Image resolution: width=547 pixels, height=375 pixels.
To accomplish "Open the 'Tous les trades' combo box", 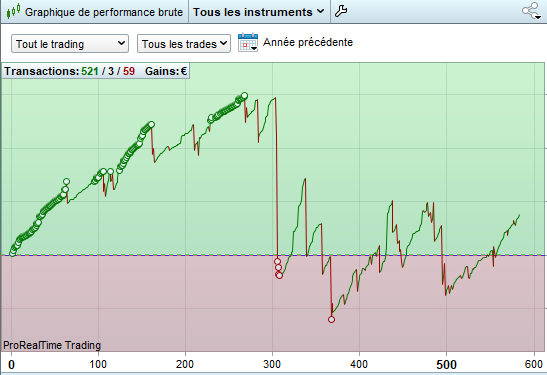I will click(183, 44).
